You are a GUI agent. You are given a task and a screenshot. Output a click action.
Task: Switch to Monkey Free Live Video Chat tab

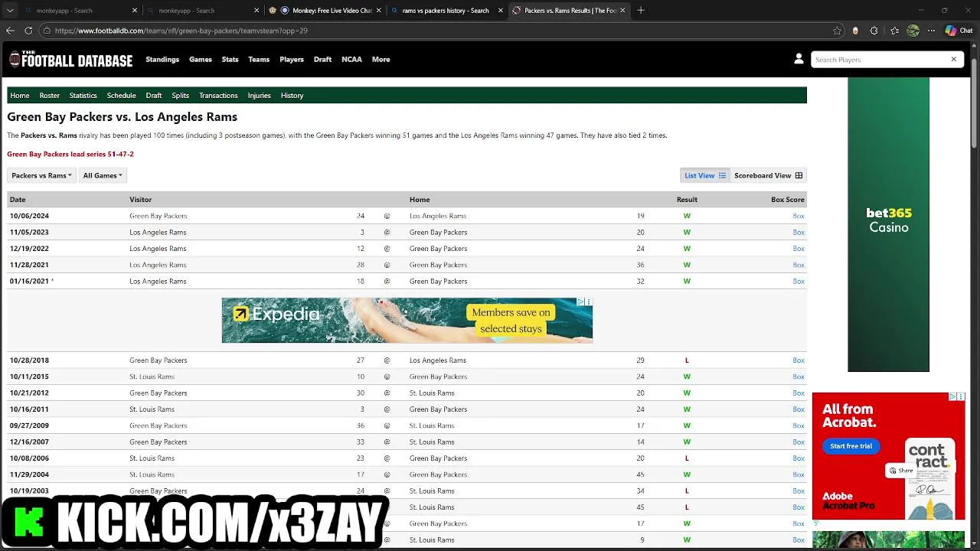[x=324, y=11]
